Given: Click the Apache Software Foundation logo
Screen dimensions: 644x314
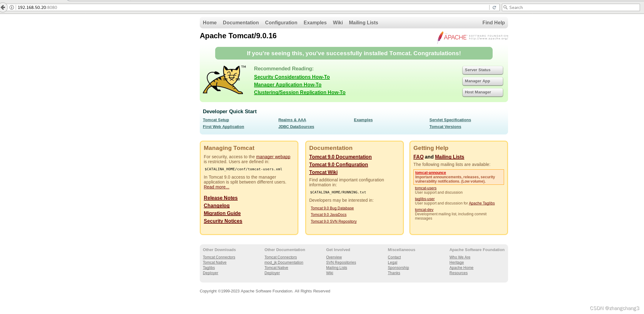Looking at the screenshot, I should [x=472, y=37].
